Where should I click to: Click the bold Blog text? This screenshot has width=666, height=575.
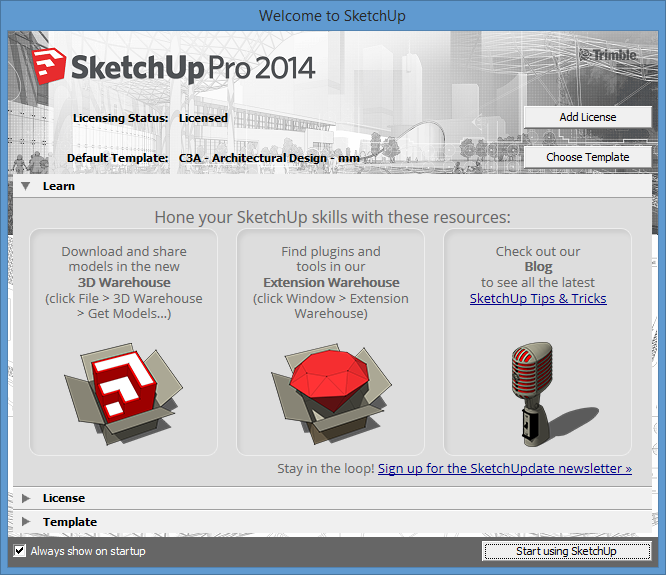(x=538, y=267)
